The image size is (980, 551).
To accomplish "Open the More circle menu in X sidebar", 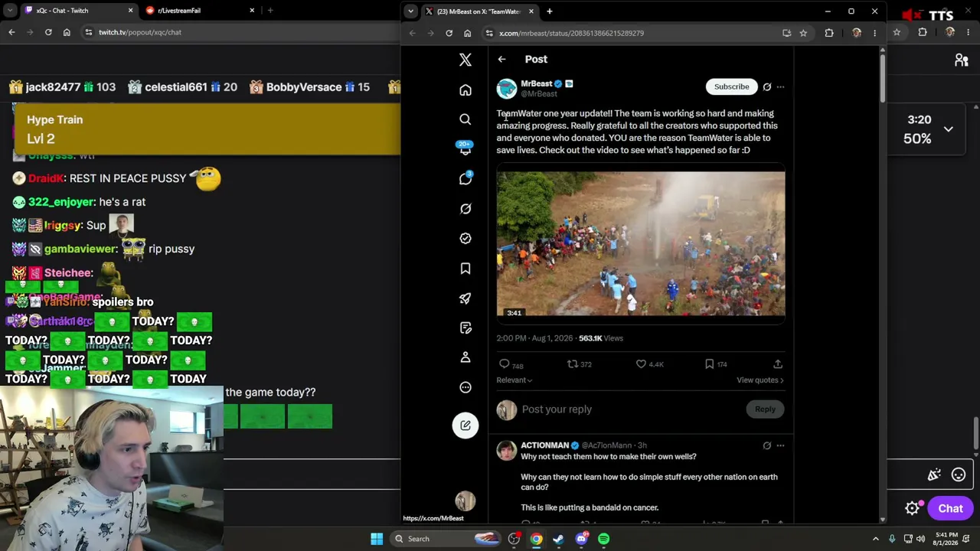I will pos(465,387).
